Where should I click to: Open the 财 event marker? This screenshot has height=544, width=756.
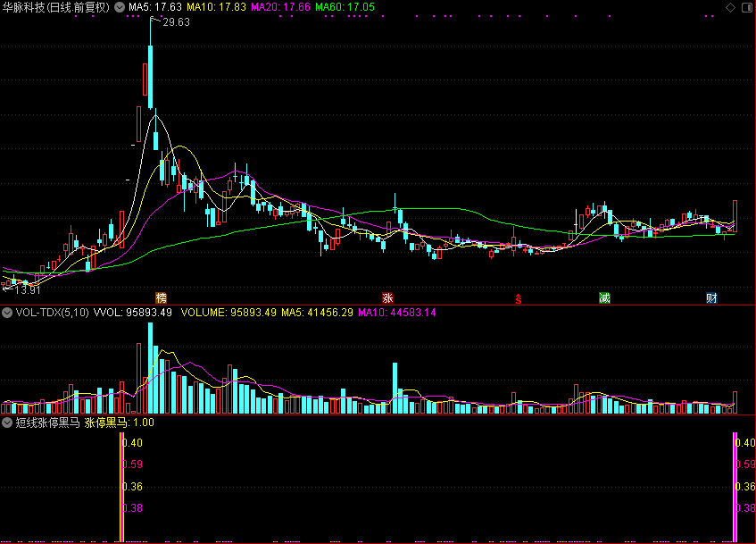711,297
